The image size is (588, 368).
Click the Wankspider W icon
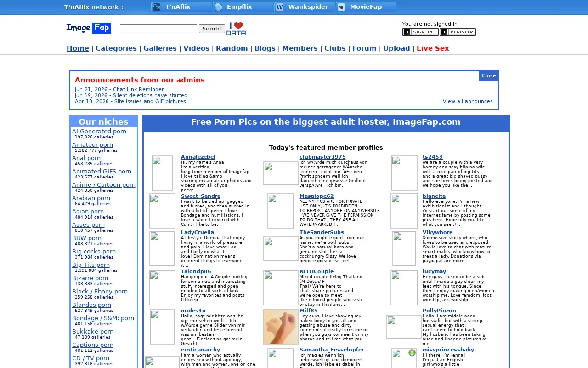280,7
